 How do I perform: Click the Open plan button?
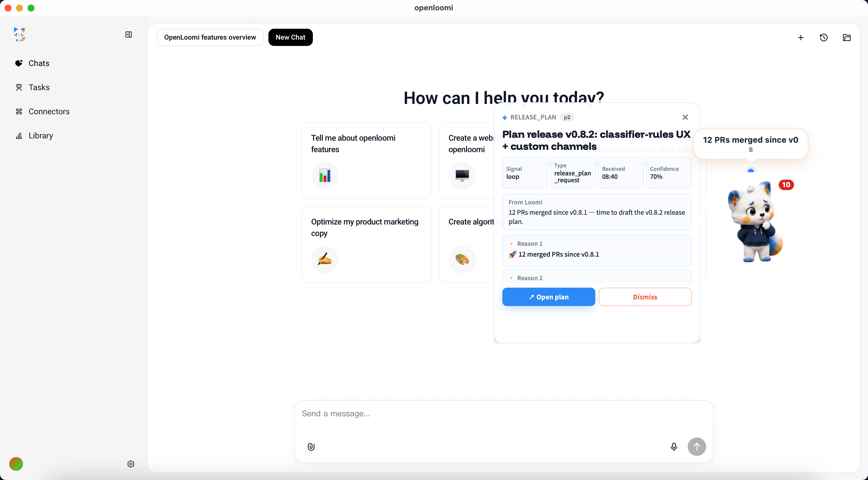pyautogui.click(x=549, y=297)
